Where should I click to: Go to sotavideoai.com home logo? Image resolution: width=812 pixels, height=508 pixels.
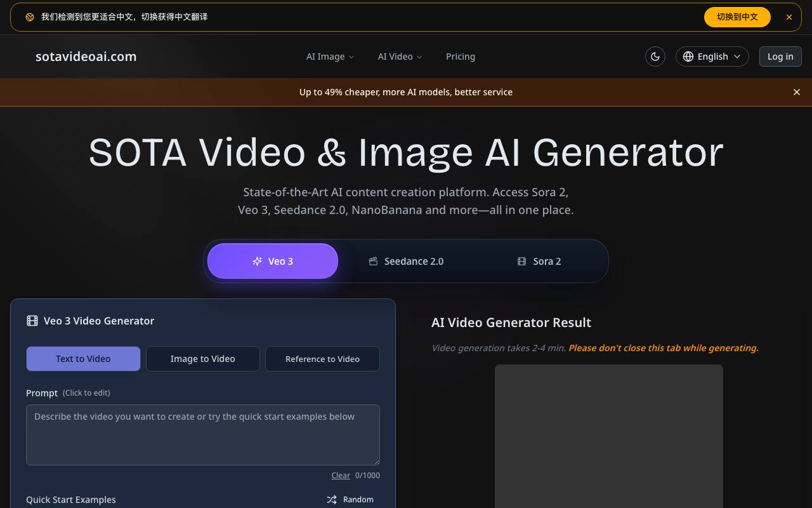86,57
